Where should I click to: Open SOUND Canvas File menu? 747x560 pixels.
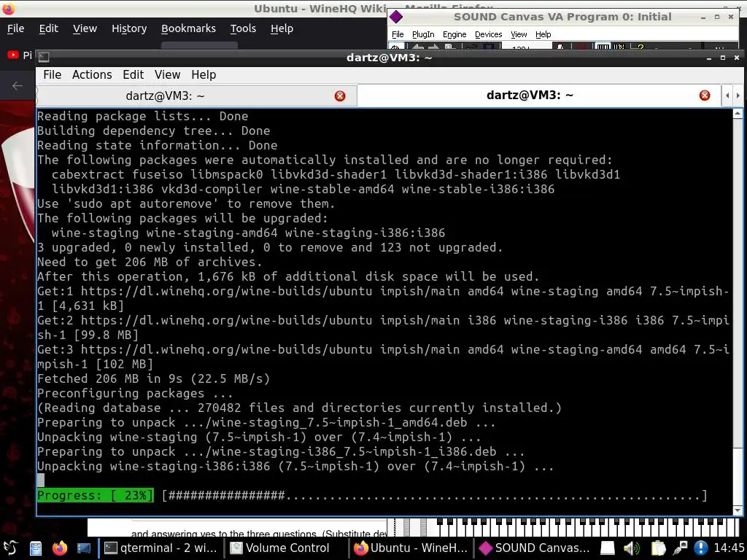398,34
